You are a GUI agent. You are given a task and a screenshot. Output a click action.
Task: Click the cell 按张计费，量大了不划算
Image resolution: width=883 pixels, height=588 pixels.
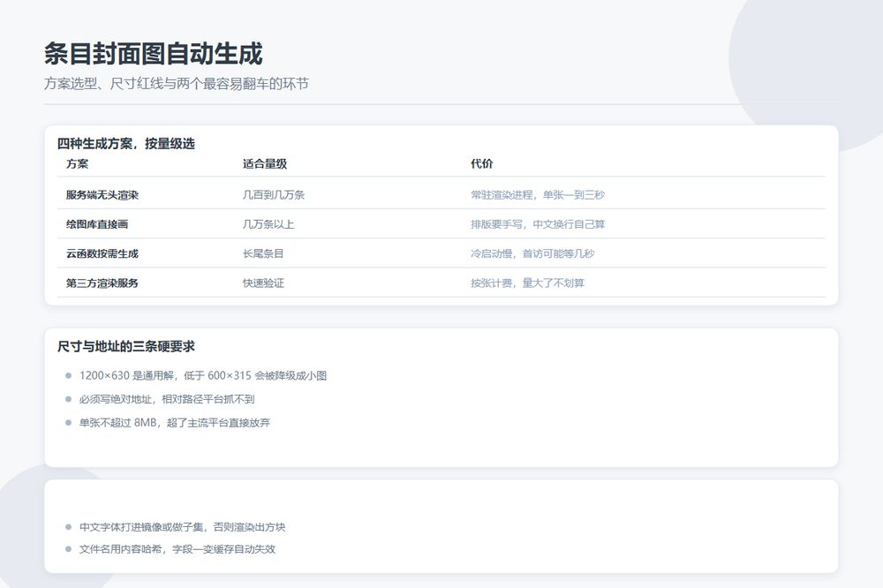[x=528, y=283]
